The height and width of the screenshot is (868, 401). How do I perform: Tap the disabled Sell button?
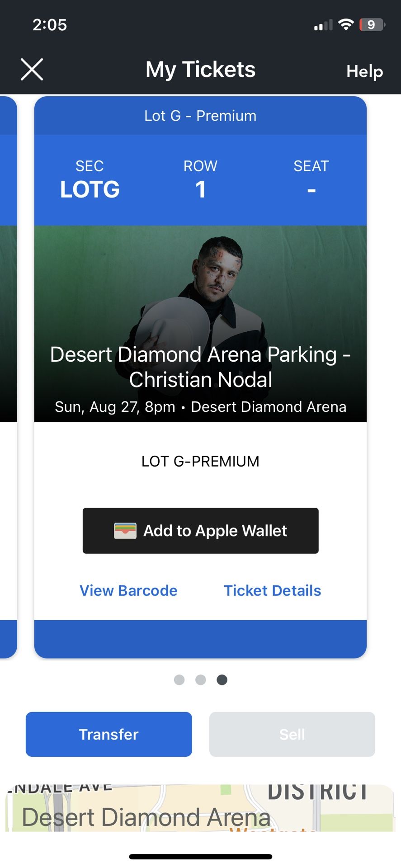click(292, 734)
